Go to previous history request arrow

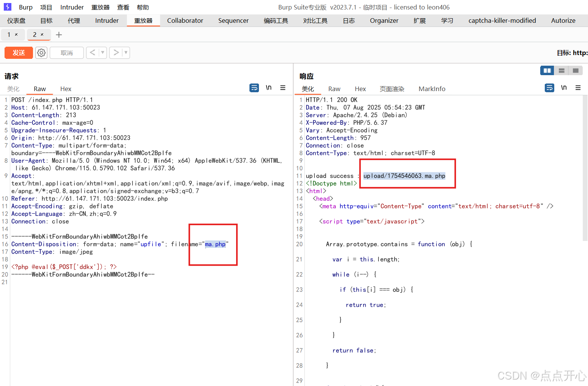tap(93, 52)
